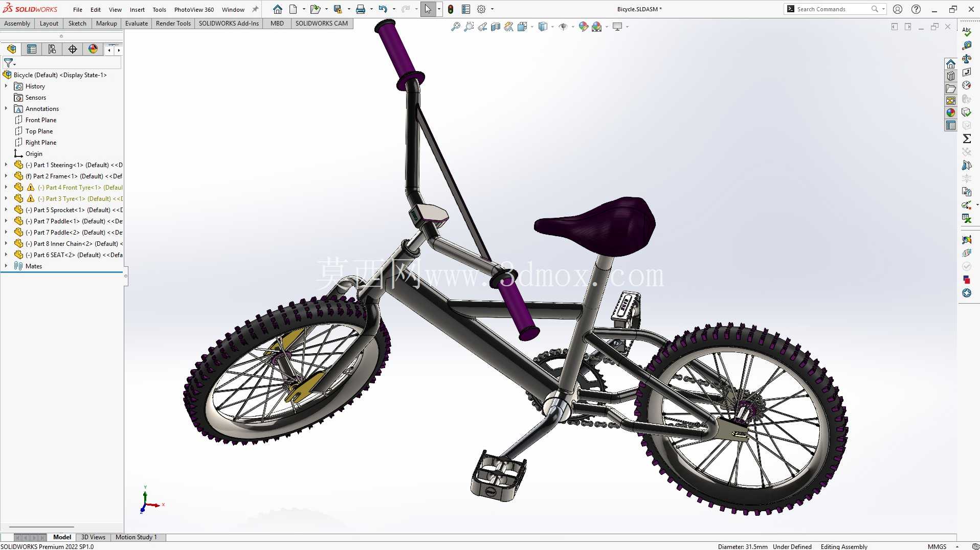The height and width of the screenshot is (550, 980).
Task: Open the FeatureManager Design Tree tab
Action: [x=11, y=49]
